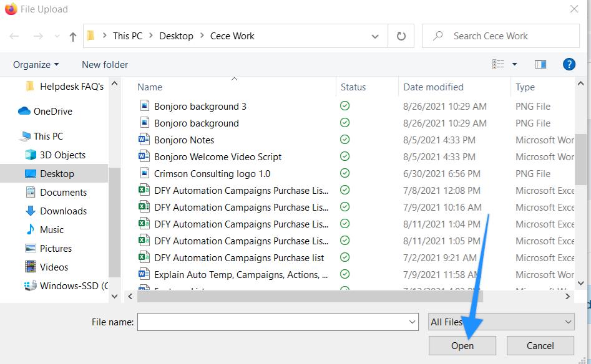The width and height of the screenshot is (591, 364).
Task: Sort by the Name column header
Action: click(150, 87)
